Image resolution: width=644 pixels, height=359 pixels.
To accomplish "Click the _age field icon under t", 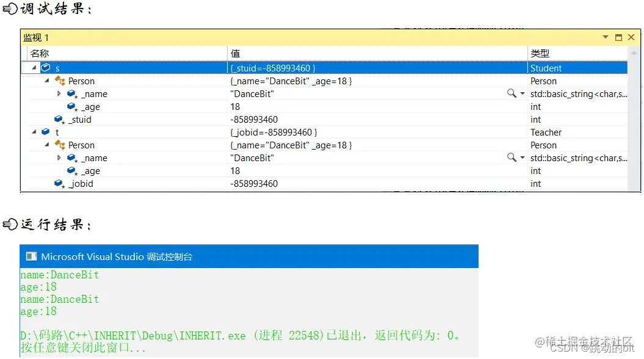I will pyautogui.click(x=72, y=171).
